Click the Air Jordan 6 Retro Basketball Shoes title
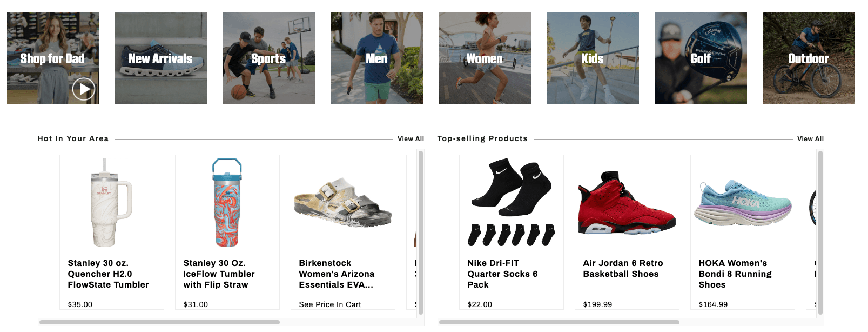 623,269
